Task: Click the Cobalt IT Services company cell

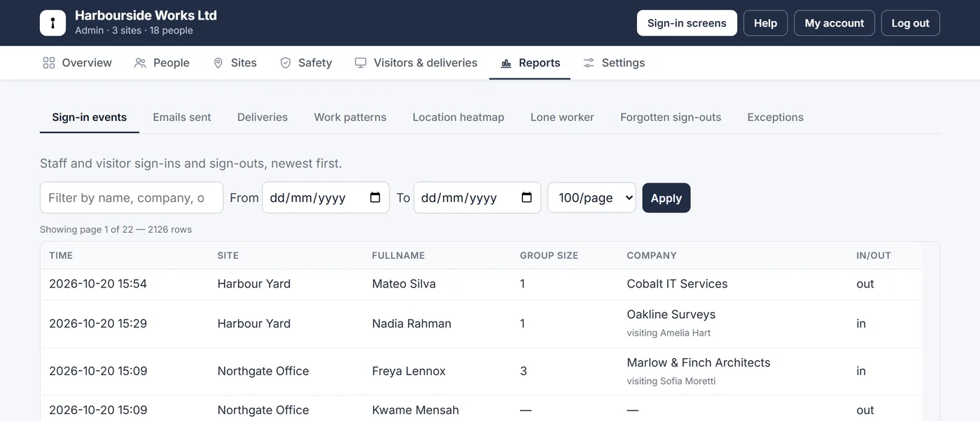Action: 677,284
